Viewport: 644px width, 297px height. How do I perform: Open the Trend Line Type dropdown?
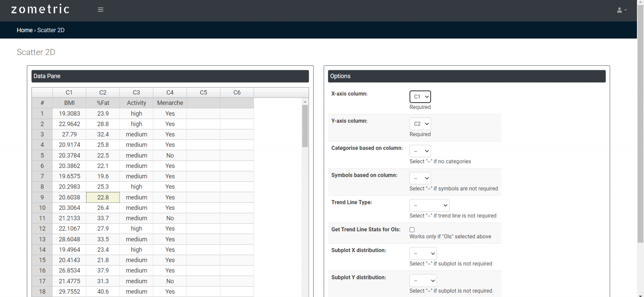click(429, 205)
